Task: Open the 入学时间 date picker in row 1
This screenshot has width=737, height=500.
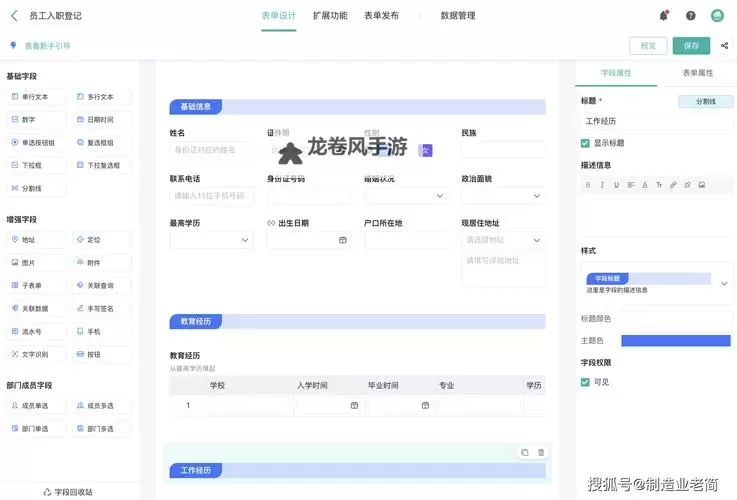Action: coord(354,406)
